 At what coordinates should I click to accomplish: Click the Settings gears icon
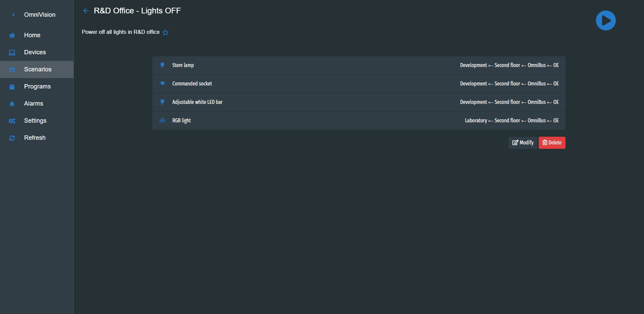12,121
